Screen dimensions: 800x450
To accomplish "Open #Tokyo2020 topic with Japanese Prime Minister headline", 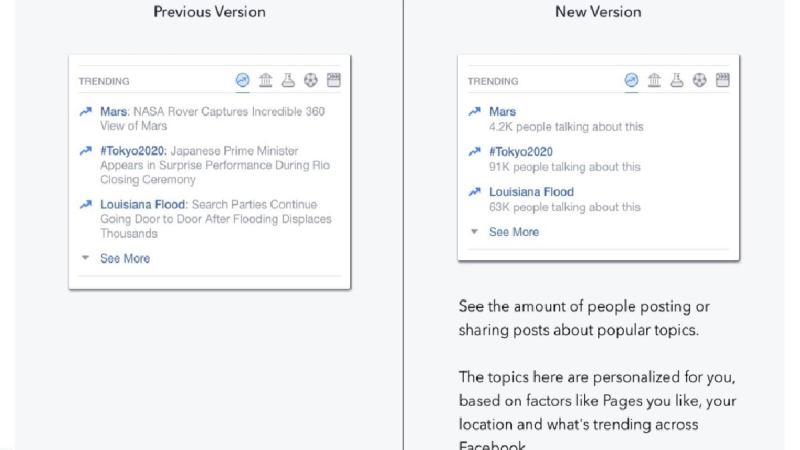I will pyautogui.click(x=131, y=152).
